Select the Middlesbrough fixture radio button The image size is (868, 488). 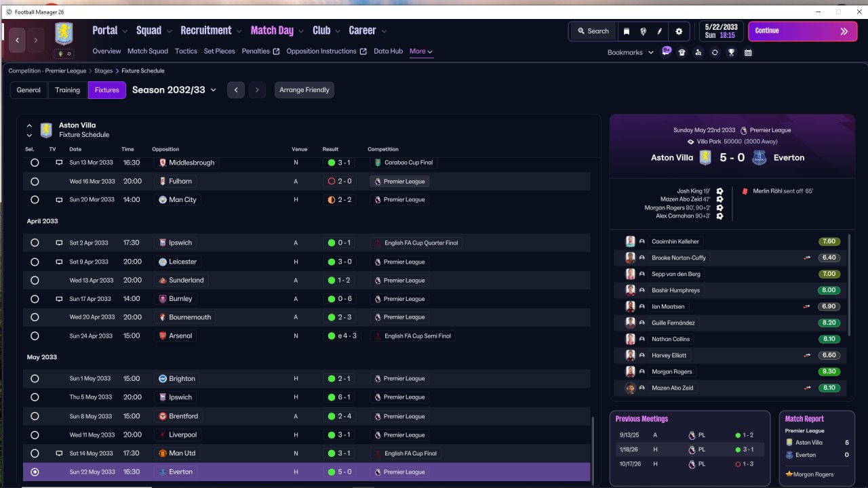pyautogui.click(x=35, y=163)
